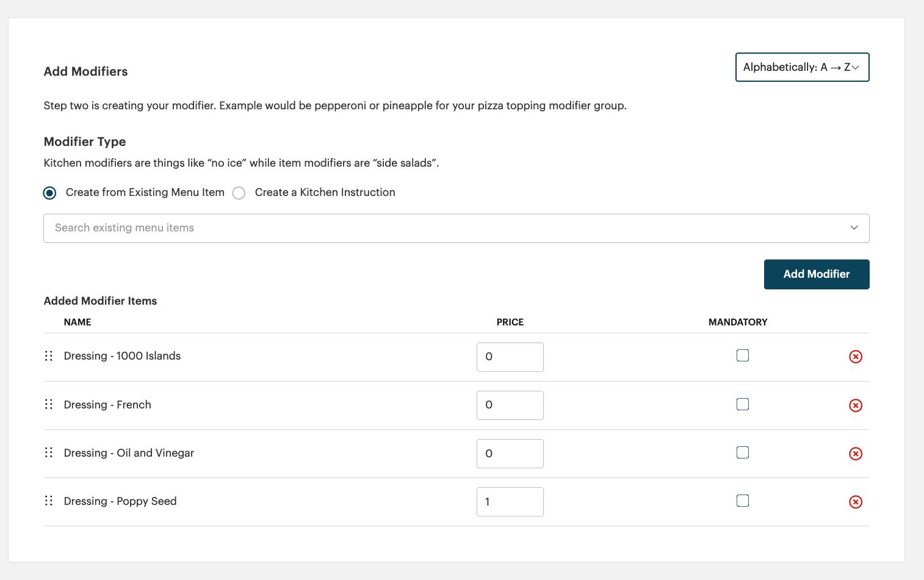
Task: Select Create from Existing Menu Item option
Action: (x=49, y=193)
